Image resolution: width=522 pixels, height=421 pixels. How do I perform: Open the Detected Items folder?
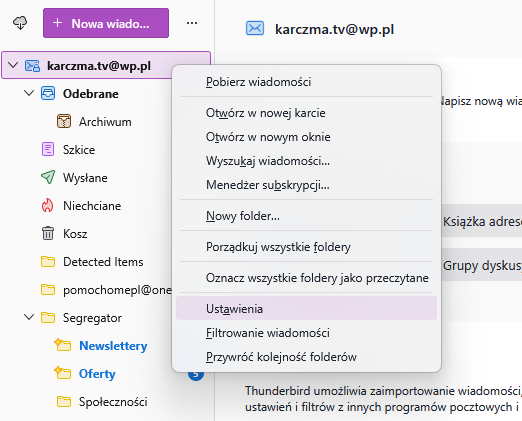tap(103, 262)
